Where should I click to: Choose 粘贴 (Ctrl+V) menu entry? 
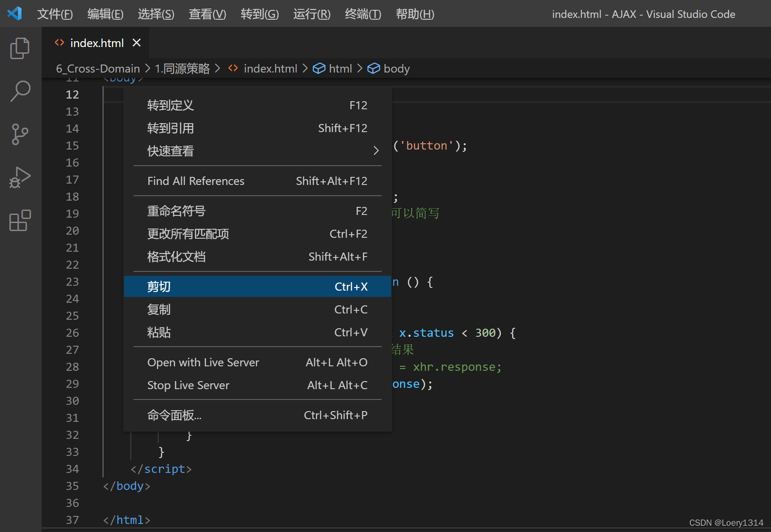(258, 332)
